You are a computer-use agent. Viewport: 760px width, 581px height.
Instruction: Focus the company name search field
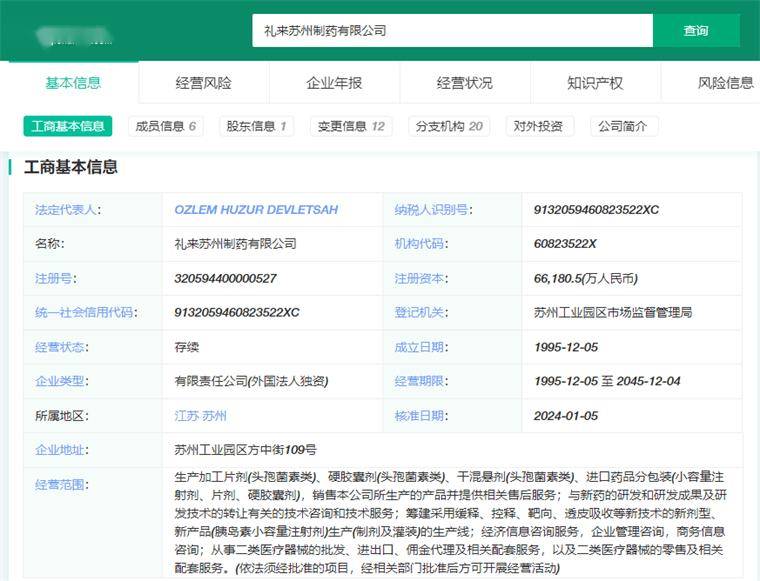[x=452, y=31]
